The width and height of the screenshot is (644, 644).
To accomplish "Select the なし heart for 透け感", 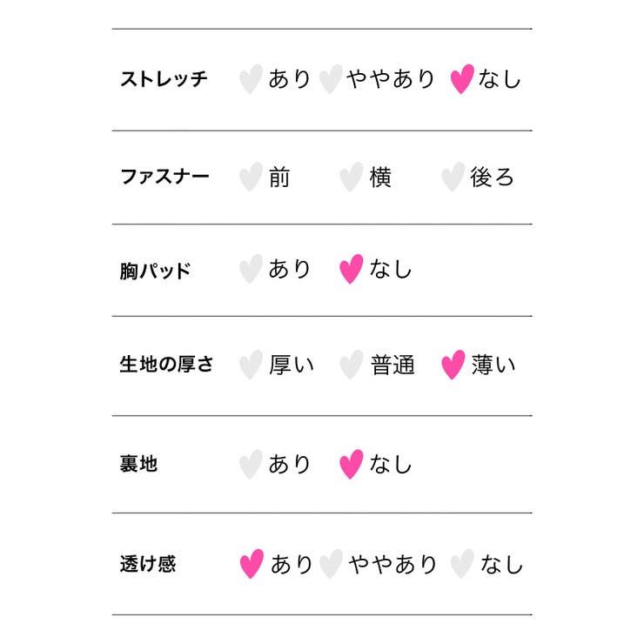I will click(x=462, y=564).
